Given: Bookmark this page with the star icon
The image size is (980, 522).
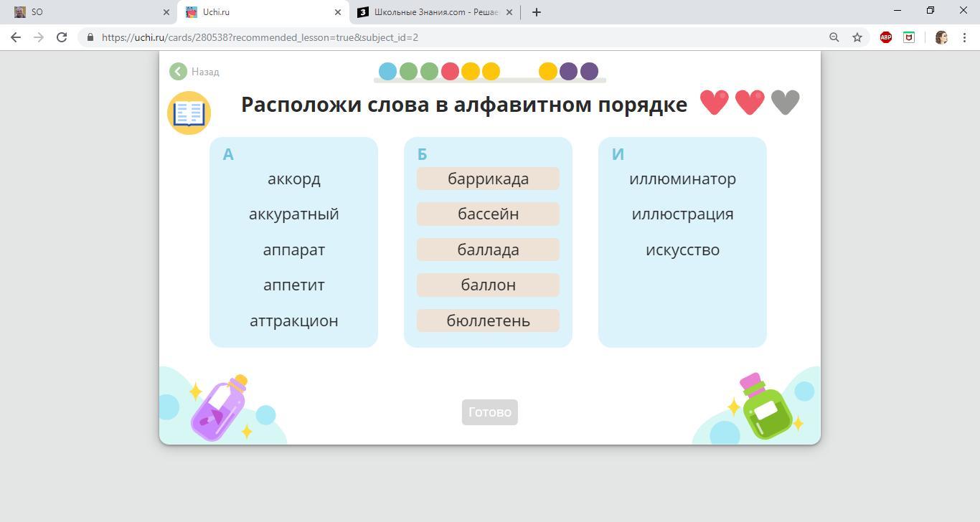Looking at the screenshot, I should (857, 37).
